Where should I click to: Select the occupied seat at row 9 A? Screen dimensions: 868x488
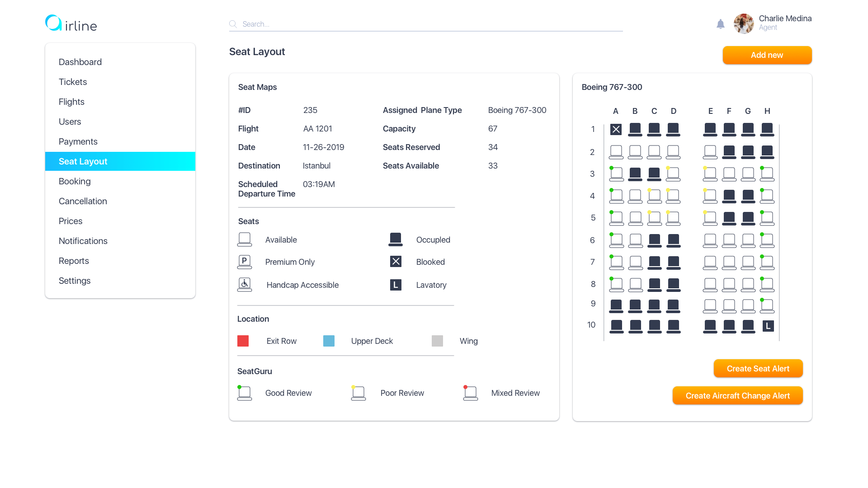(x=616, y=306)
